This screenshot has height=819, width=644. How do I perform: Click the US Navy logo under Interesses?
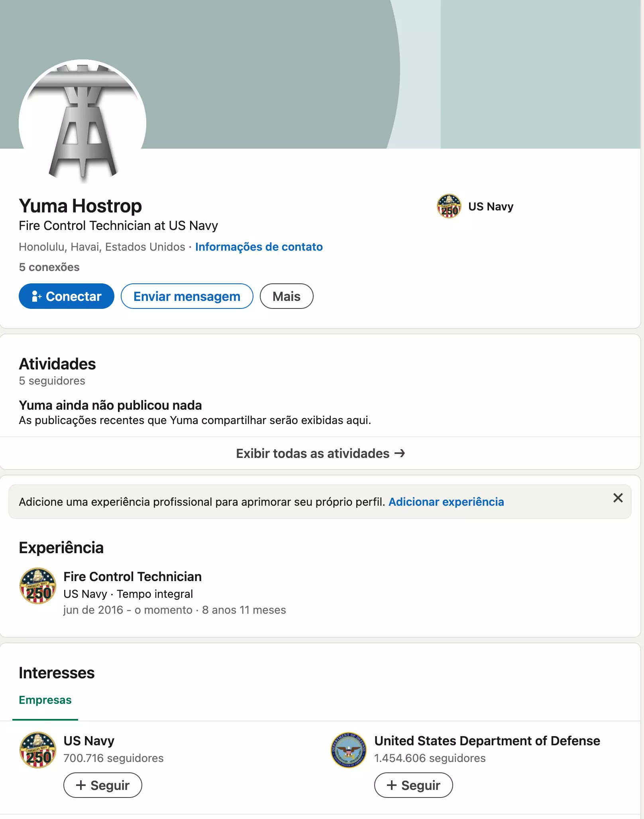point(38,750)
